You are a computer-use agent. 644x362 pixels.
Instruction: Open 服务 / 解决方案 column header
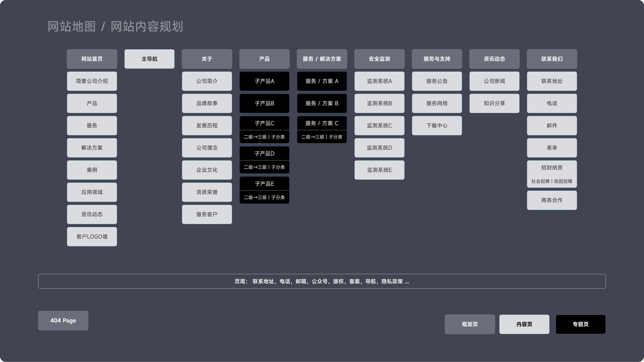pyautogui.click(x=322, y=59)
